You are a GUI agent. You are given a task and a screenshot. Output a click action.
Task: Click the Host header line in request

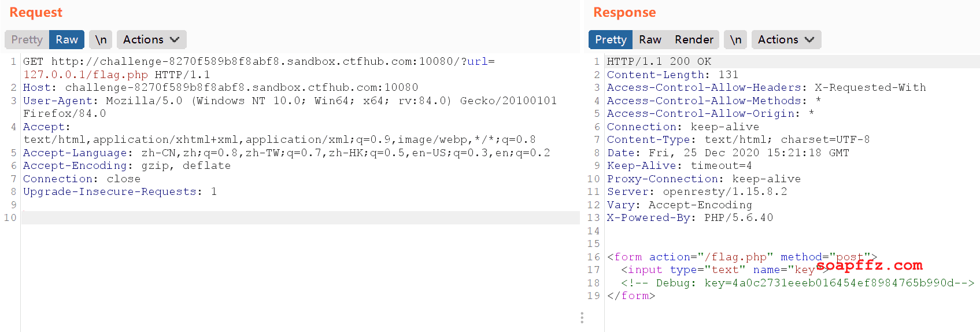tap(220, 87)
